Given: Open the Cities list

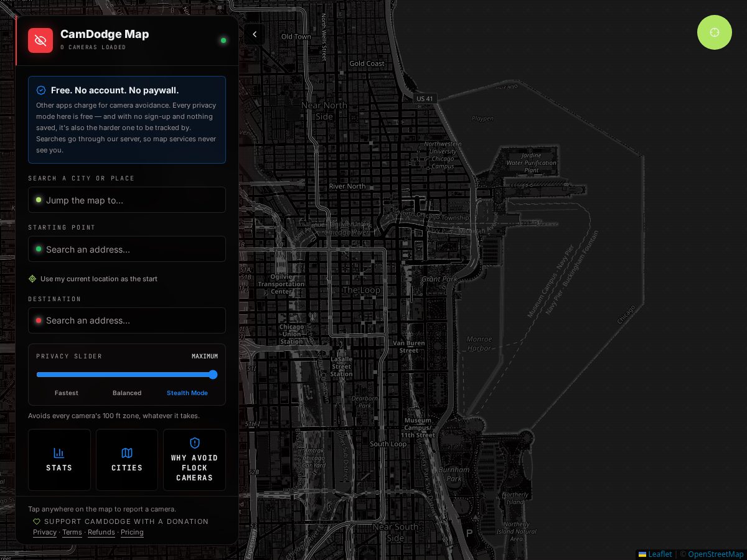Looking at the screenshot, I should [x=127, y=460].
